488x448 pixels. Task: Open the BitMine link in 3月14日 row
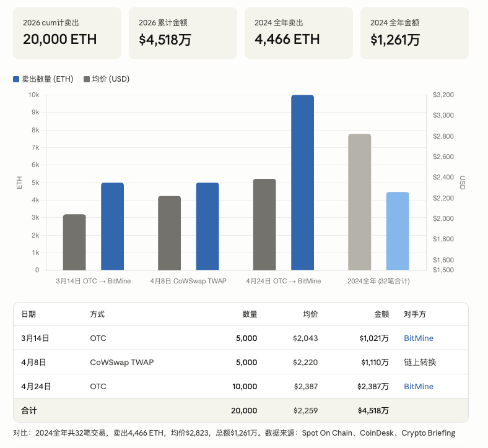point(418,338)
